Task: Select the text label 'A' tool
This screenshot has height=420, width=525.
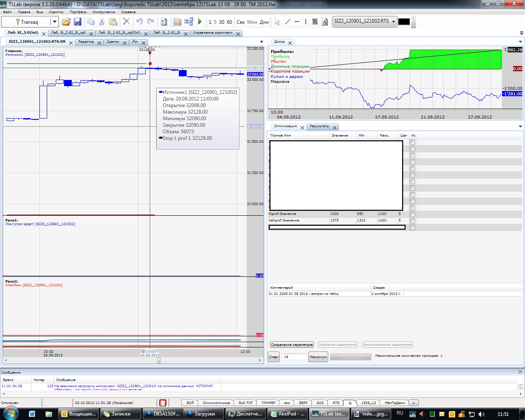Action: pos(325,22)
